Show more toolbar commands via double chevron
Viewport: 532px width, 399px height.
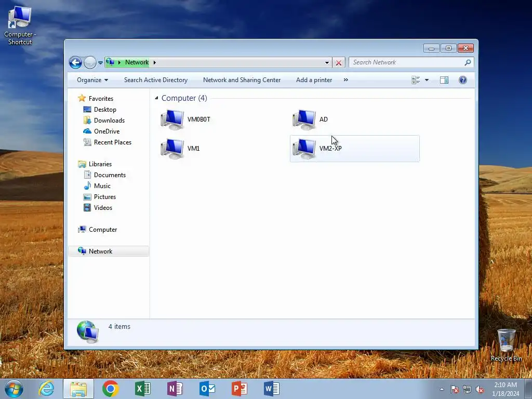click(x=345, y=80)
